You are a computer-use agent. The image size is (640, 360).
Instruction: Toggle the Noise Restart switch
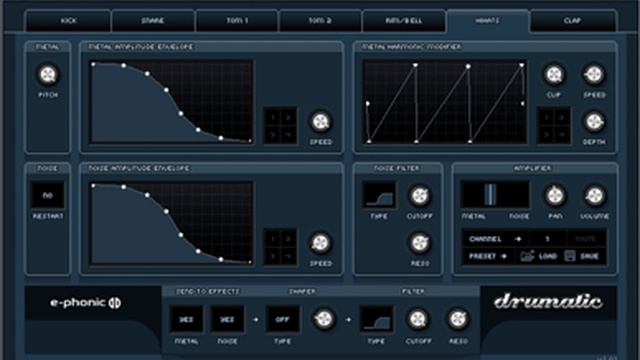(47, 196)
